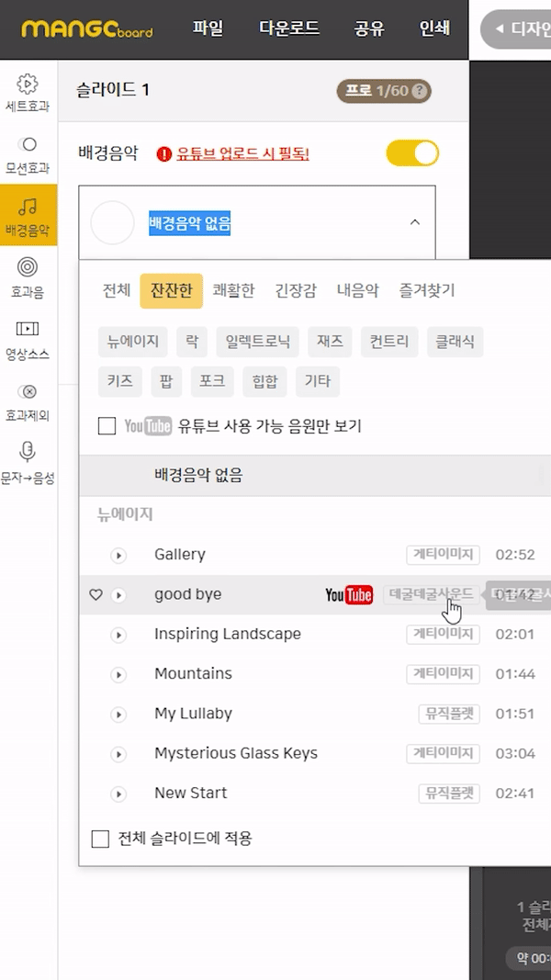Image resolution: width=551 pixels, height=980 pixels.
Task: Filter by 컨트리 genre tag
Action: (x=389, y=342)
